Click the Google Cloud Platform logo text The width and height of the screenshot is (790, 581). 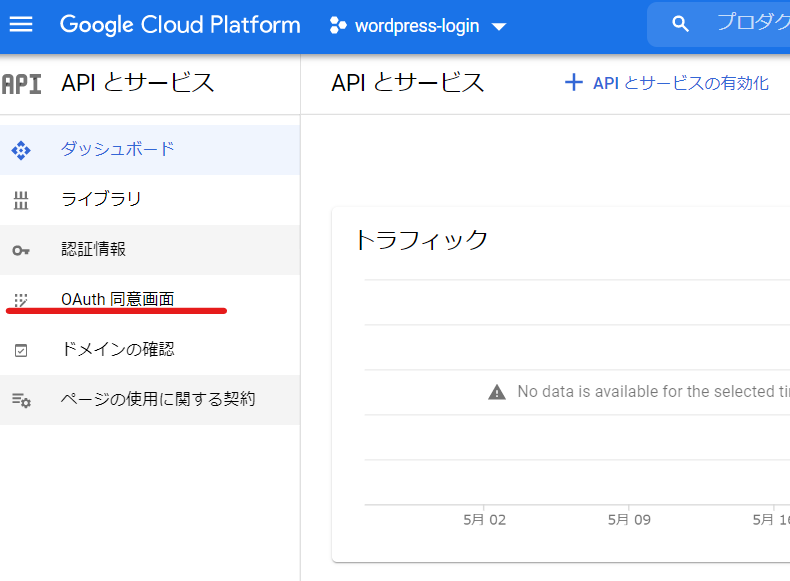tap(180, 25)
